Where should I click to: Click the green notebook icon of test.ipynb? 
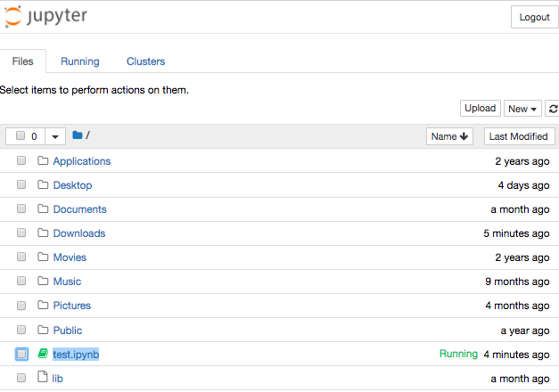(x=43, y=354)
